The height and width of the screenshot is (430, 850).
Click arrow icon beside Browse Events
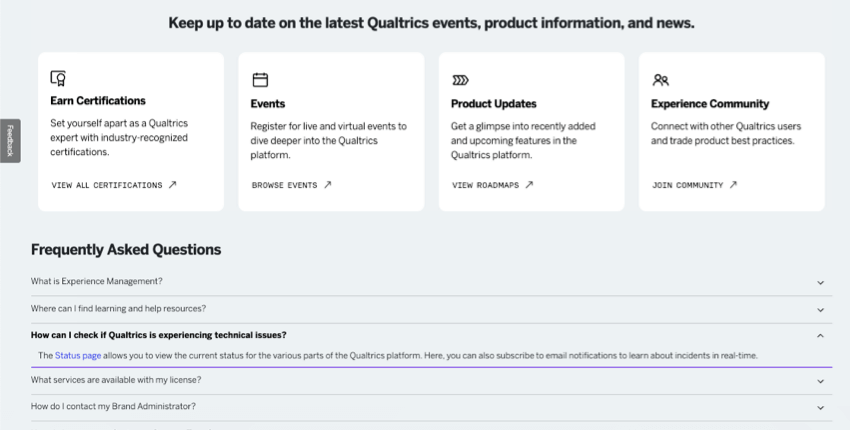point(328,185)
